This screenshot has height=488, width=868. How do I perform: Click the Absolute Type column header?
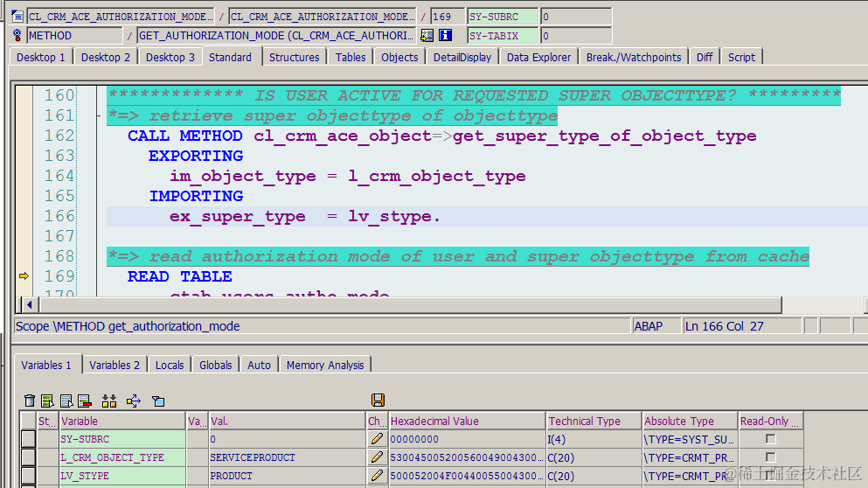[x=690, y=421]
